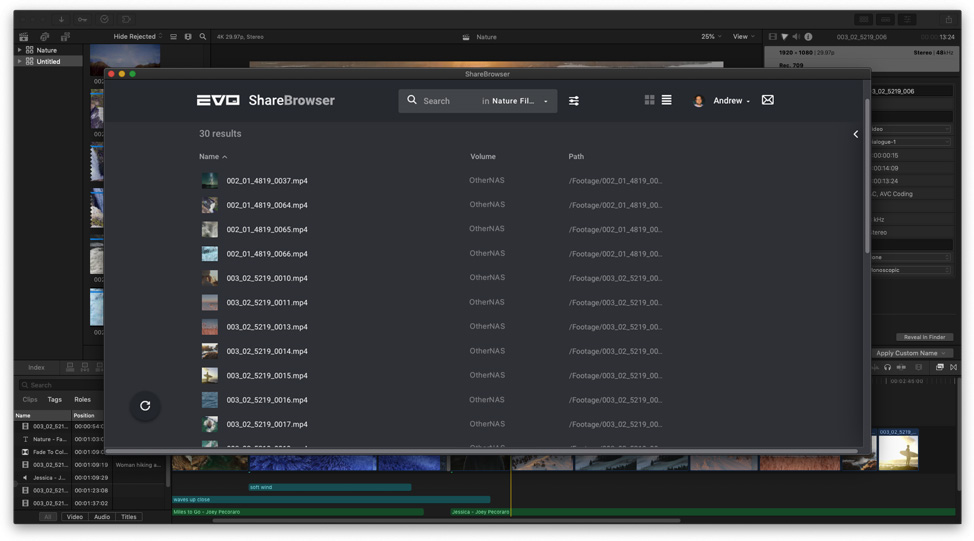Click the import media down-arrow icon
The height and width of the screenshot is (541, 974).
pyautogui.click(x=61, y=19)
